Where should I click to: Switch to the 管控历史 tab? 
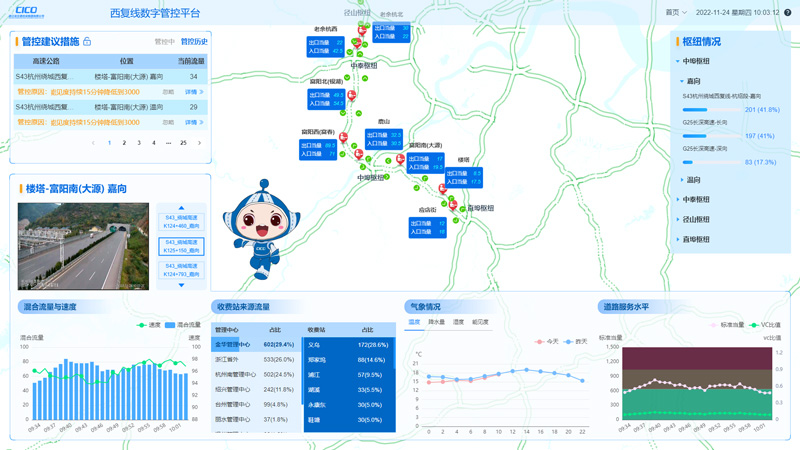(194, 42)
